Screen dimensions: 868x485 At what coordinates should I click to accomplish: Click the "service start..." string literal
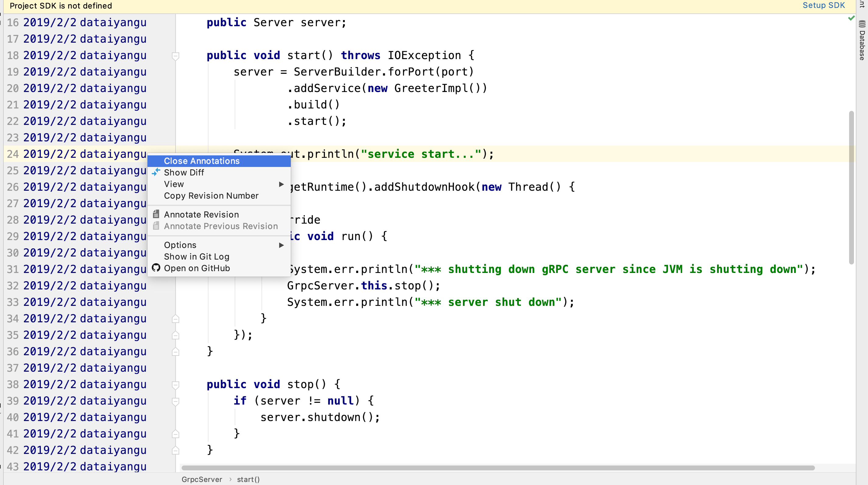pos(421,154)
